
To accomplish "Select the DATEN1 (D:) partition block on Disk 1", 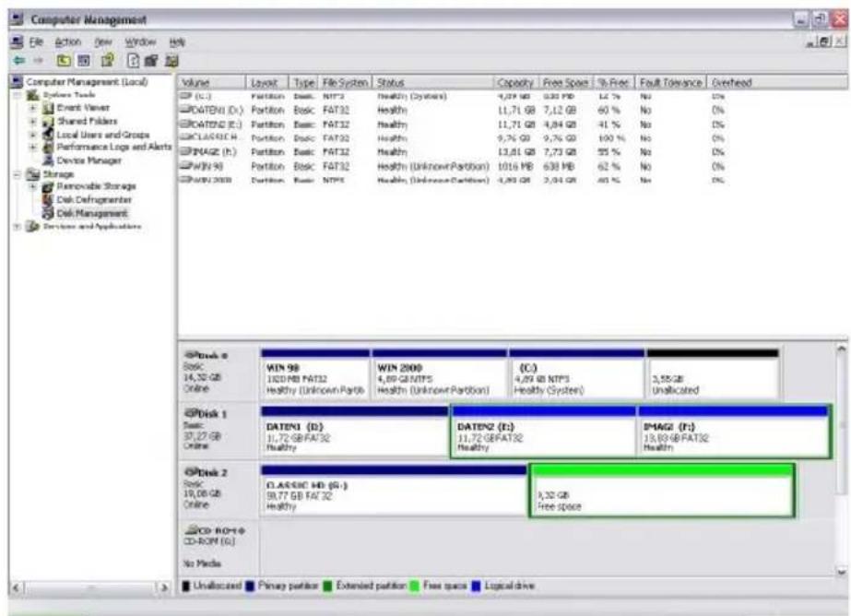I will coord(355,431).
